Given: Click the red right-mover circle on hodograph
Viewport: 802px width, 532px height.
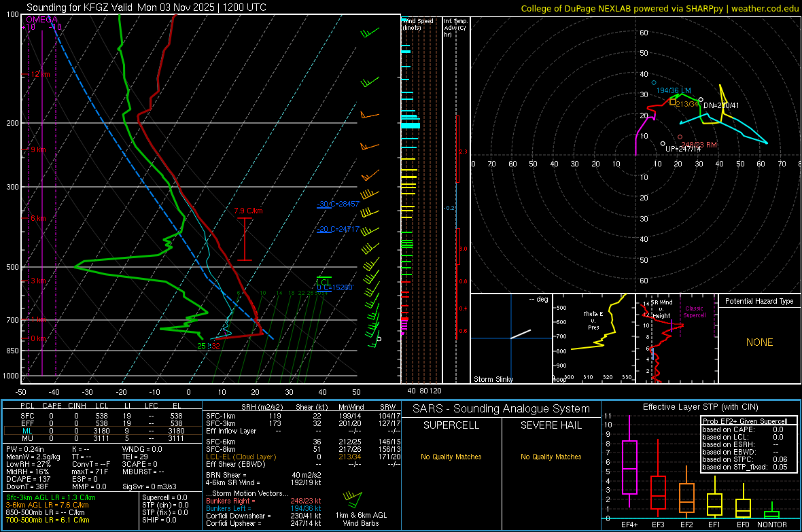Looking at the screenshot, I should 680,137.
